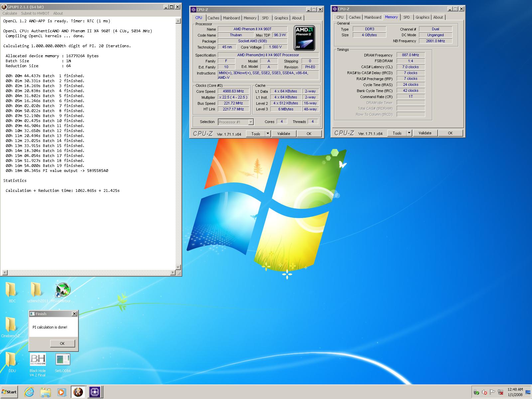Click Tools button in CPU window

pyautogui.click(x=256, y=134)
